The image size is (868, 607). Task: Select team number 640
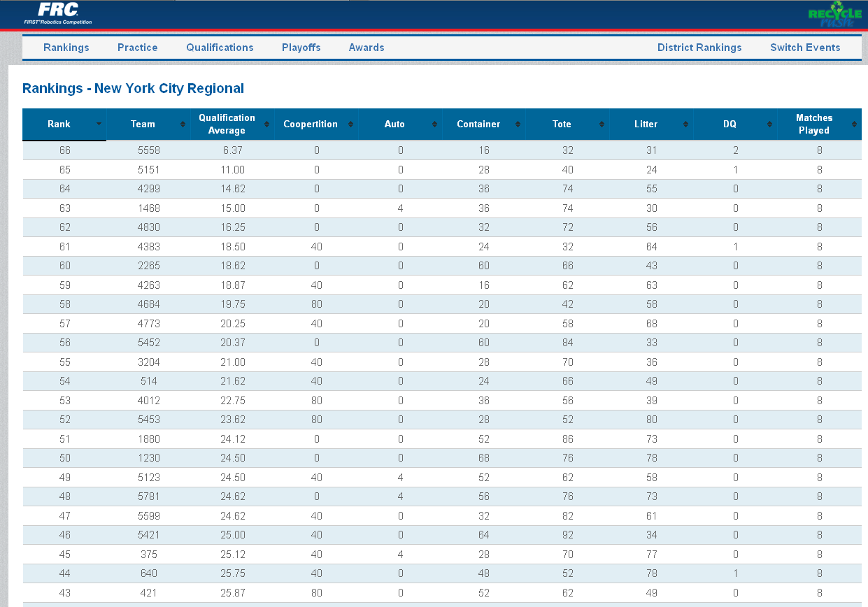point(148,573)
